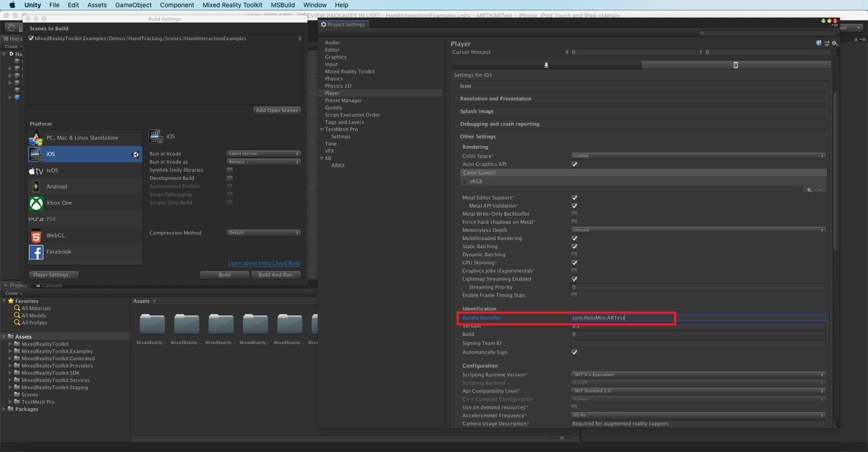Open Scripting Runtime Version dropdown
Image resolution: width=868 pixels, height=452 pixels.
click(x=698, y=375)
